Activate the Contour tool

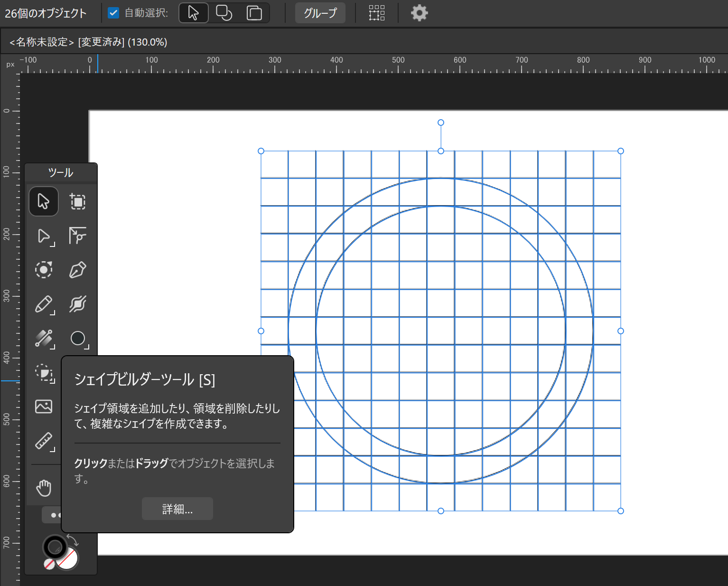coord(43,270)
